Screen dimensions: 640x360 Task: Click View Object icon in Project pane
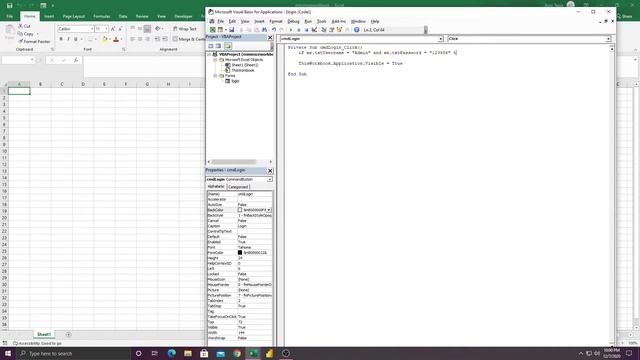(x=218, y=46)
